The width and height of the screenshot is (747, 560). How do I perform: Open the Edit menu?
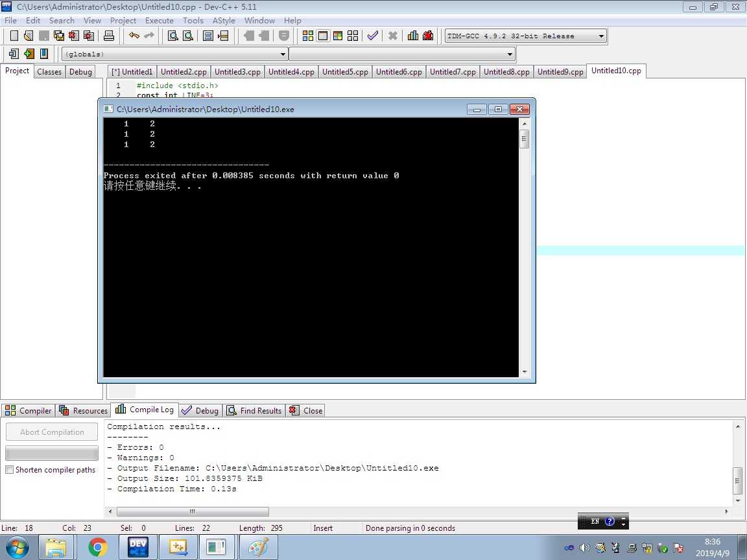click(33, 21)
